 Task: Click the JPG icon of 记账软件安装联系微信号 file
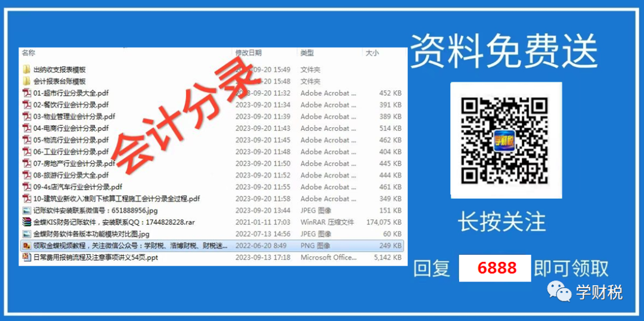[27, 211]
